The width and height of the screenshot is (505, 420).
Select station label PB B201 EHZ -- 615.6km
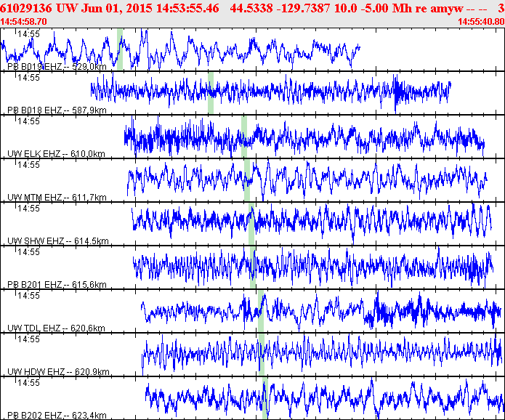tap(57, 285)
